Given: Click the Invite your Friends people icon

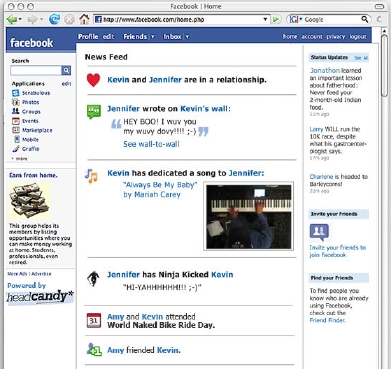Looking at the screenshot, I should (319, 232).
